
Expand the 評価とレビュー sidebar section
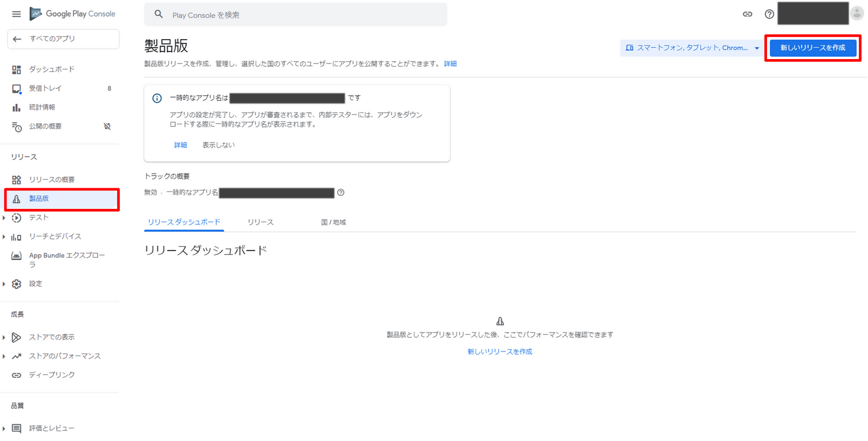pos(4,429)
